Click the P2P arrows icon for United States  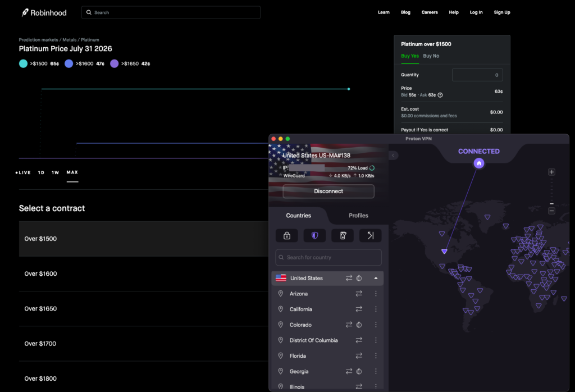(349, 279)
